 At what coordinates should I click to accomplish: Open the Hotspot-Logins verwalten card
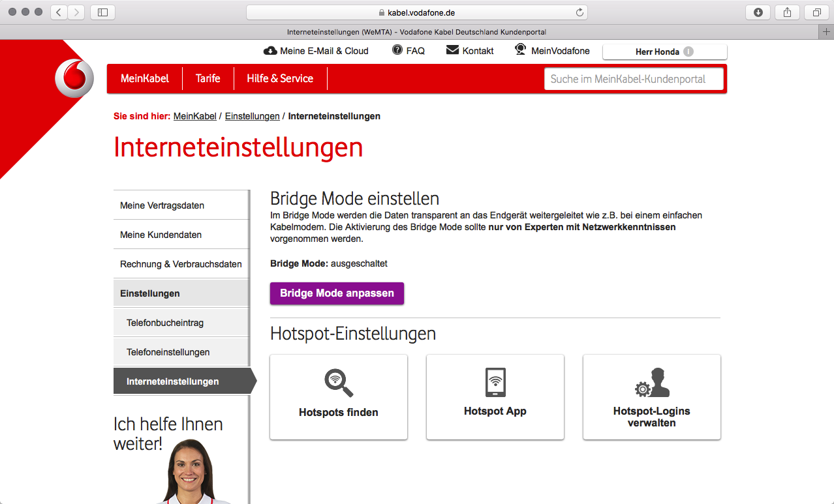[x=652, y=397]
